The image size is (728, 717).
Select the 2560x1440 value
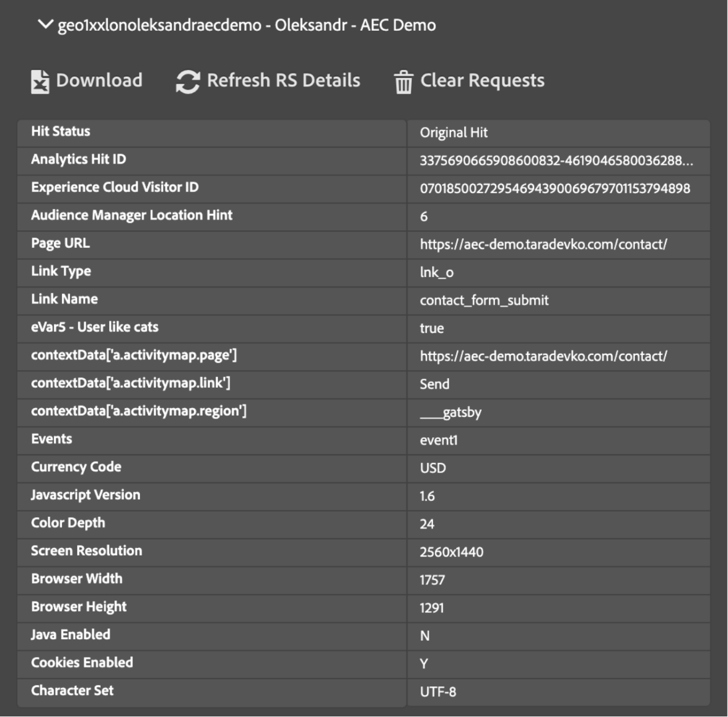pos(452,552)
